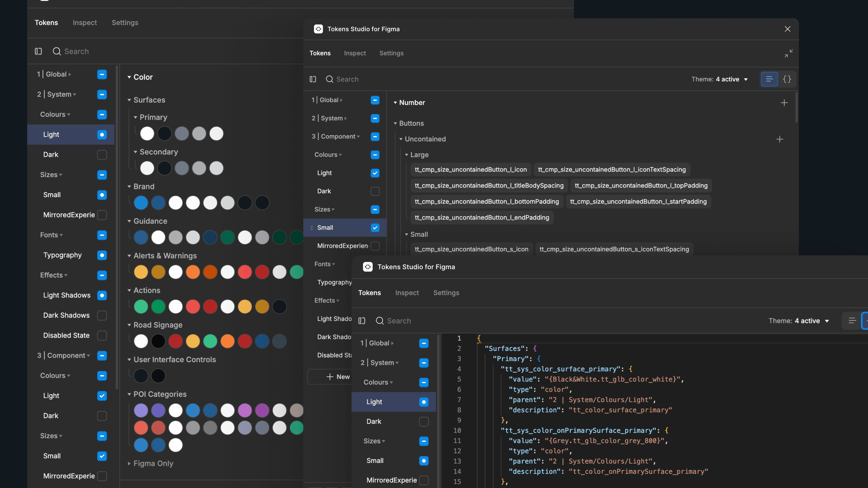The image size is (868, 488).
Task: Click drag handle beside Small set in middle window
Action: pos(312,228)
